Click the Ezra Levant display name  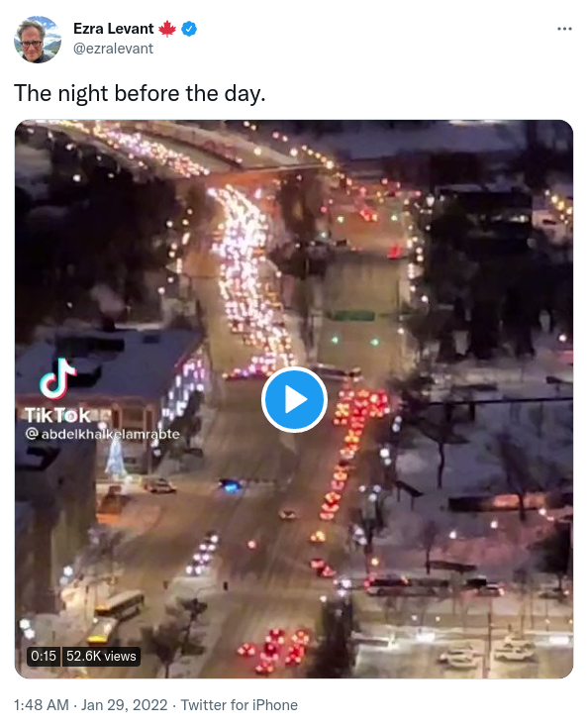click(113, 29)
